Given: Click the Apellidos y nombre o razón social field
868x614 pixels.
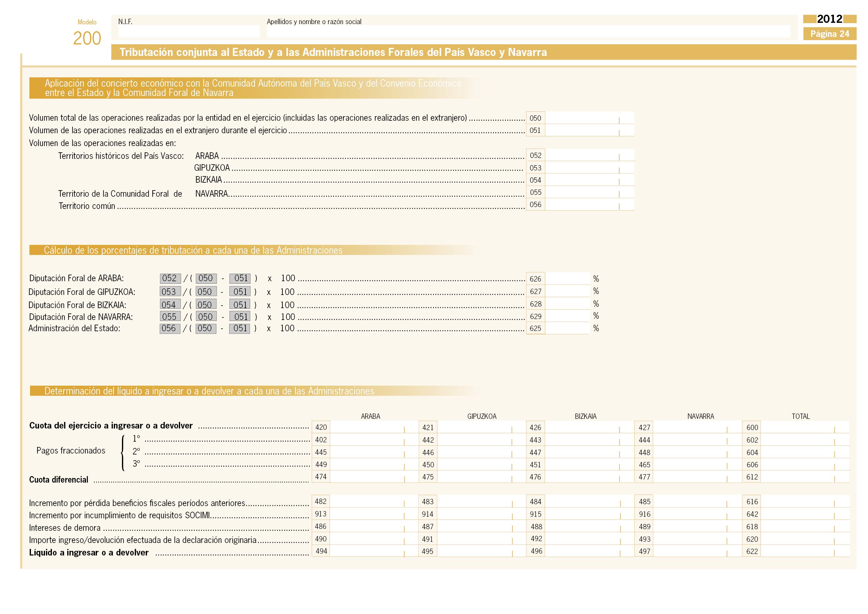Looking at the screenshot, I should [x=528, y=31].
